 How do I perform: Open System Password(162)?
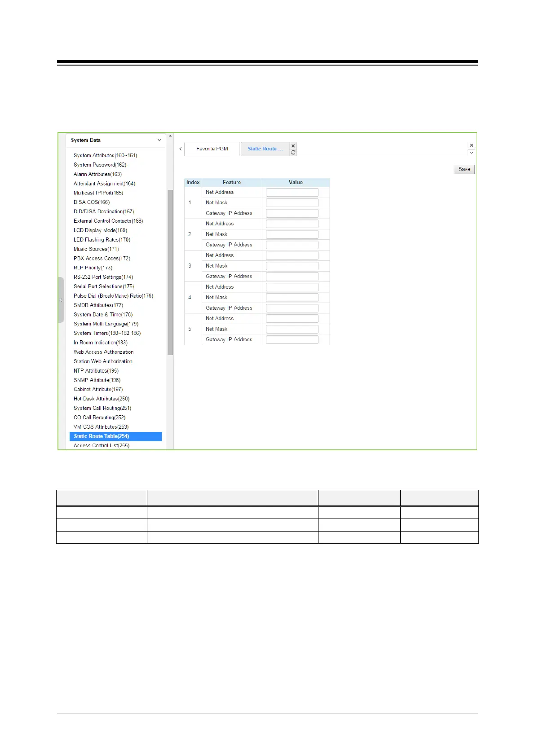(x=100, y=165)
